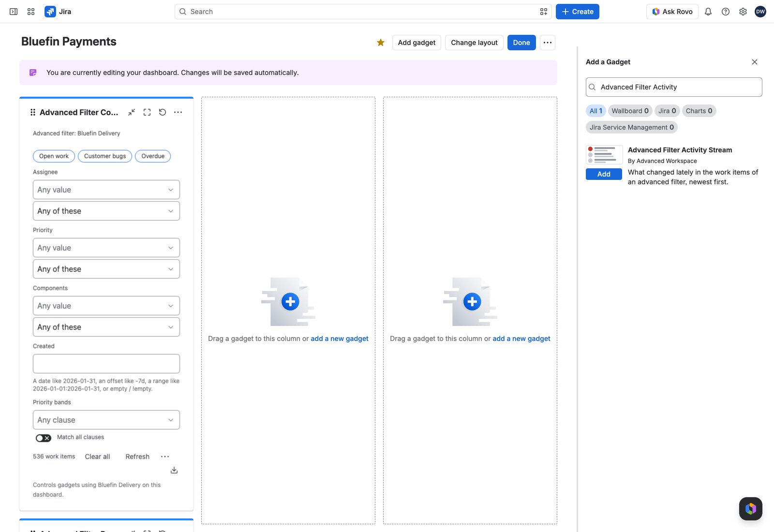Click the gadget search field in Add a Gadget

pos(674,87)
